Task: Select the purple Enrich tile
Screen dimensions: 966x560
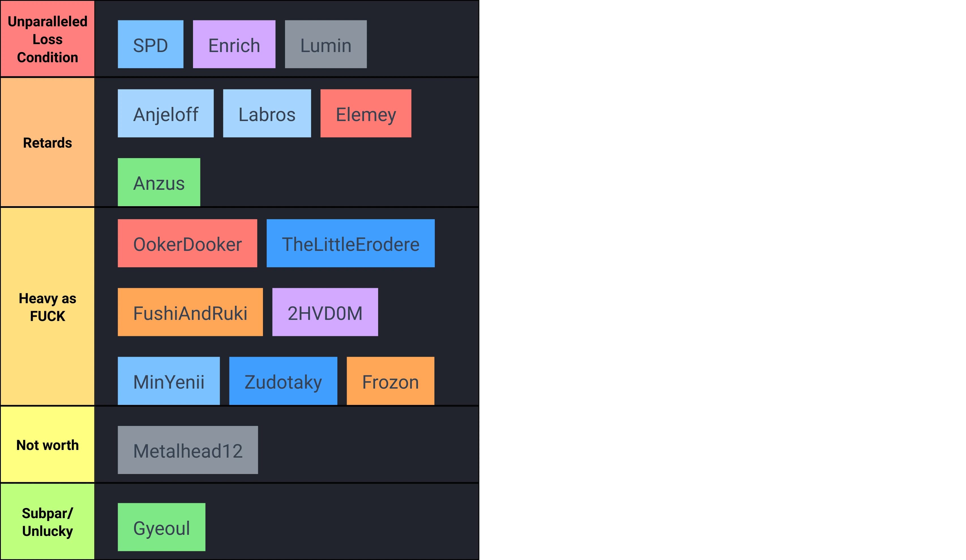Action: coord(234,44)
